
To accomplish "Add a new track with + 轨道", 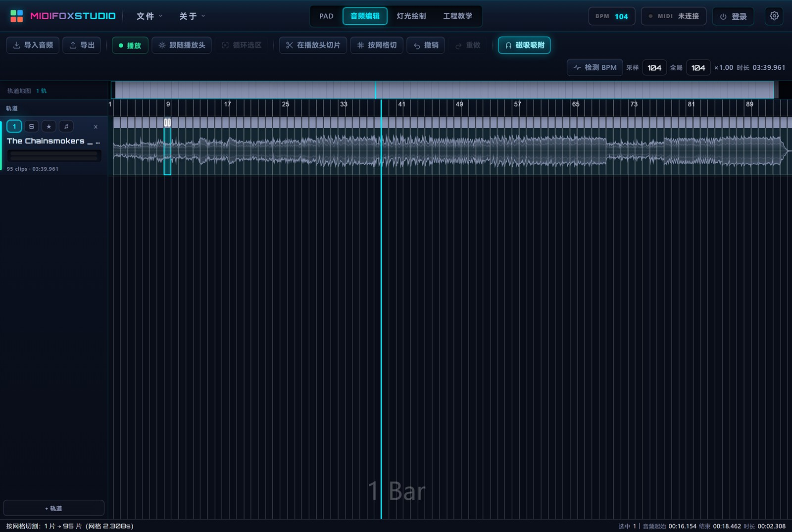I will coord(53,508).
